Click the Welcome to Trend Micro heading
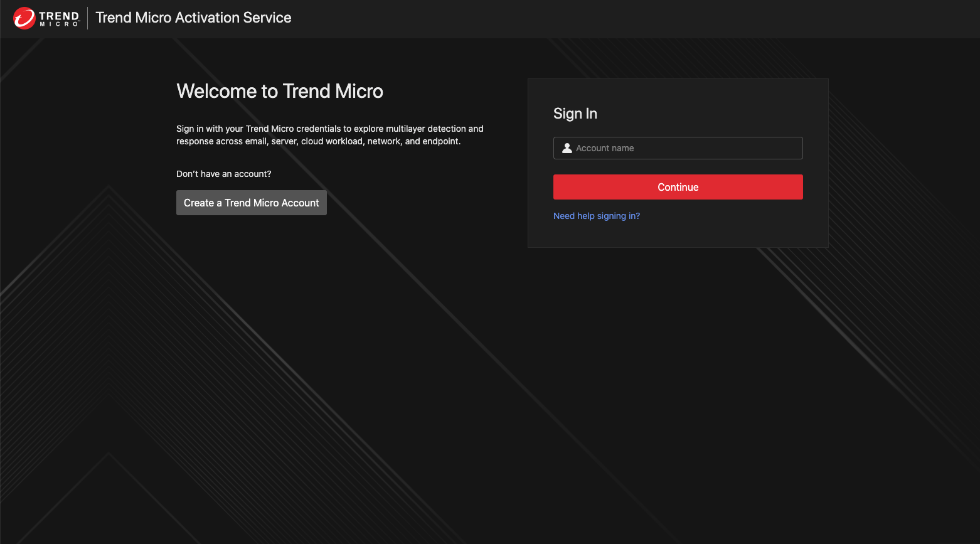 click(x=280, y=91)
